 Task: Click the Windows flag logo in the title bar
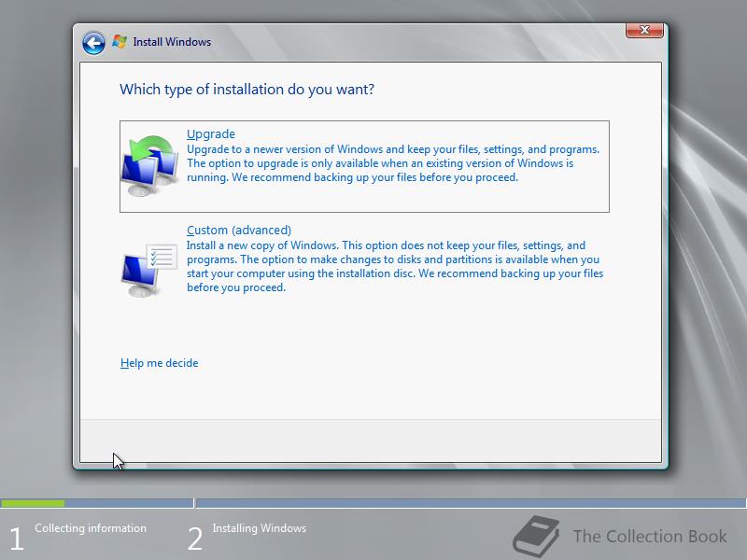coord(120,41)
